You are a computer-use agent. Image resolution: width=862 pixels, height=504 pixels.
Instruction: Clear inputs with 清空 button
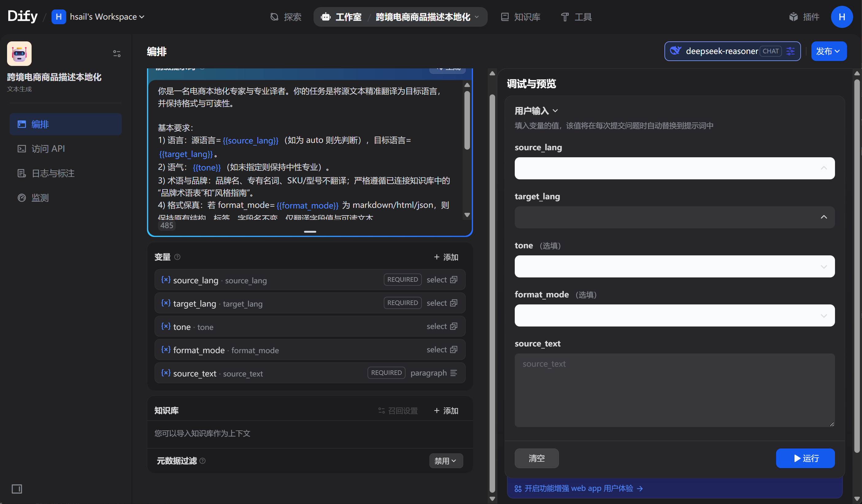pos(537,458)
